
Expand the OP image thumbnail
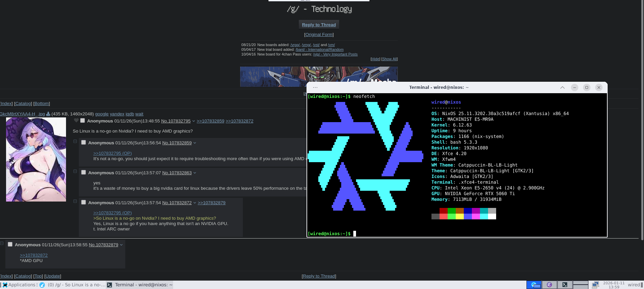coord(36,159)
